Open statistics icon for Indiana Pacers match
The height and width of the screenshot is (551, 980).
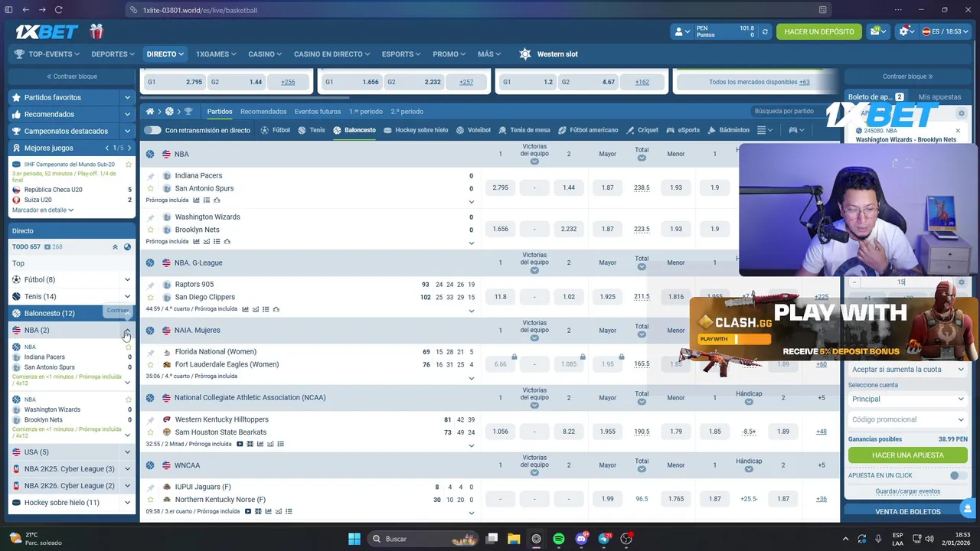196,200
